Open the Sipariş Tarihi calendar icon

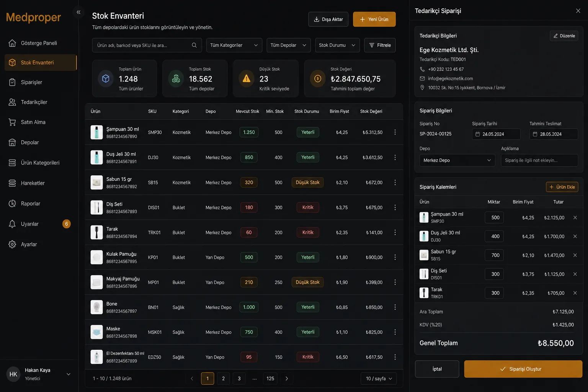pos(477,134)
